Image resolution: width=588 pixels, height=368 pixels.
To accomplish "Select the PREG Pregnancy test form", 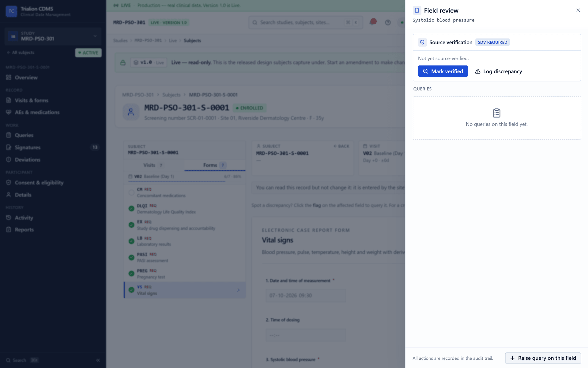I will point(185,274).
